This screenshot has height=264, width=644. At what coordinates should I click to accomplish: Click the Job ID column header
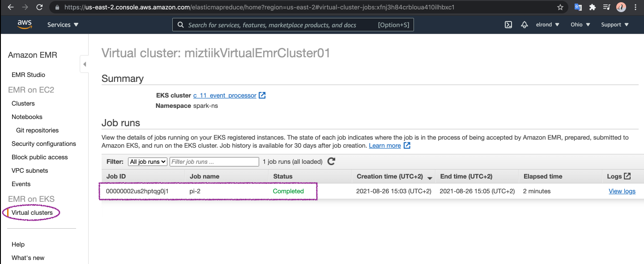tap(116, 176)
